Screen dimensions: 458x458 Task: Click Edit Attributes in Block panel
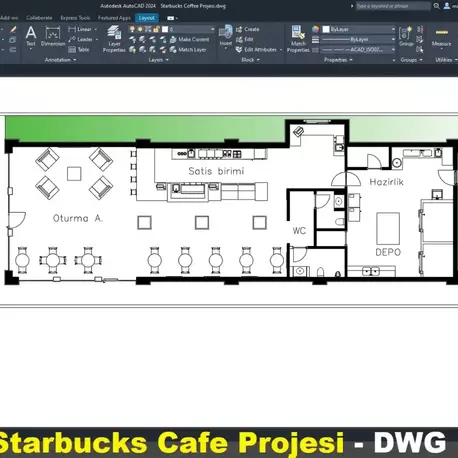pyautogui.click(x=256, y=50)
